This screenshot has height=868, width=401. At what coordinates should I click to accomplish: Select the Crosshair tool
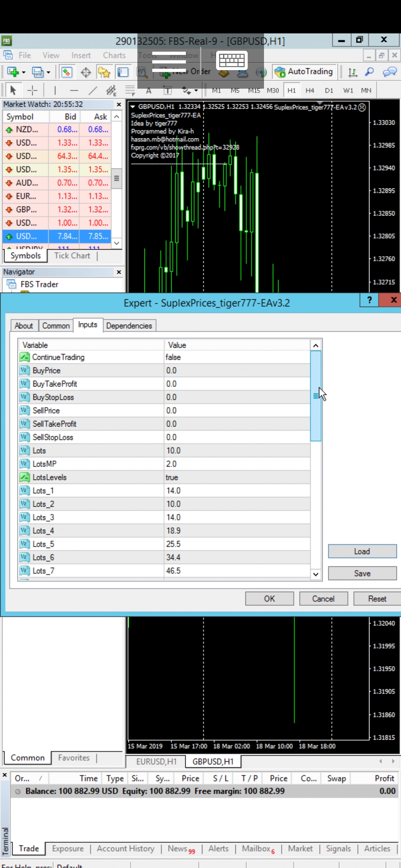32,91
